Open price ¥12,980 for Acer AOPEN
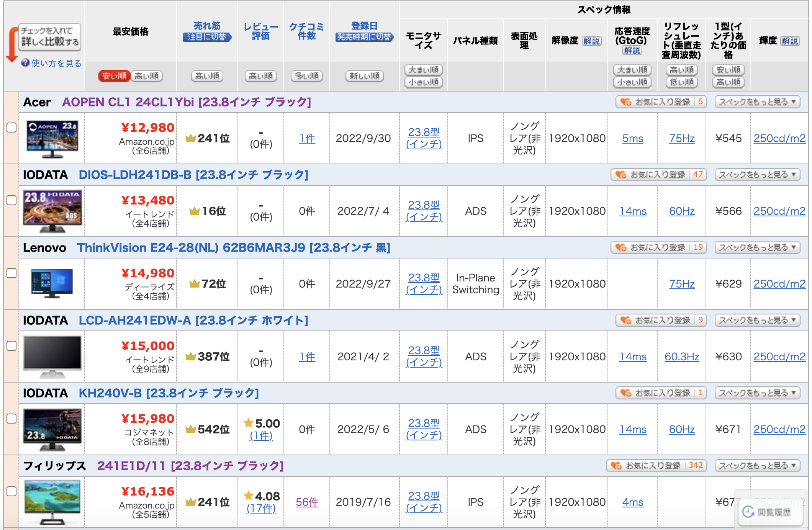812x530 pixels. pos(148,128)
